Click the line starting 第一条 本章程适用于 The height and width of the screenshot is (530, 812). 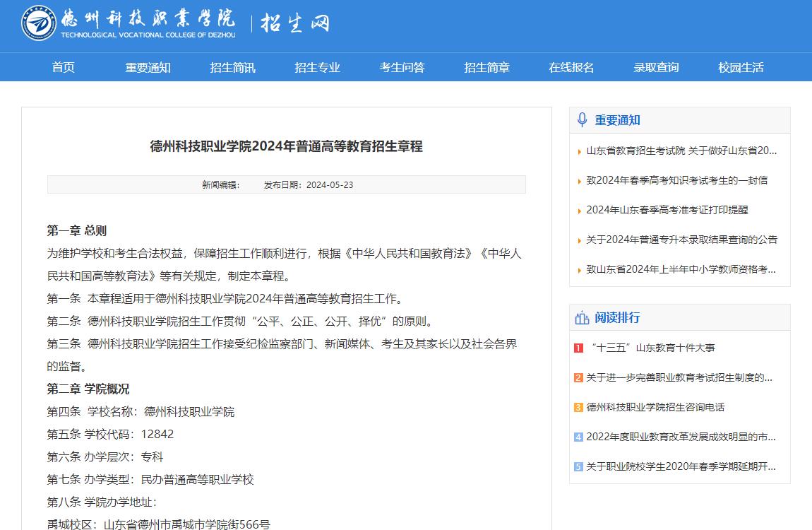click(x=225, y=298)
